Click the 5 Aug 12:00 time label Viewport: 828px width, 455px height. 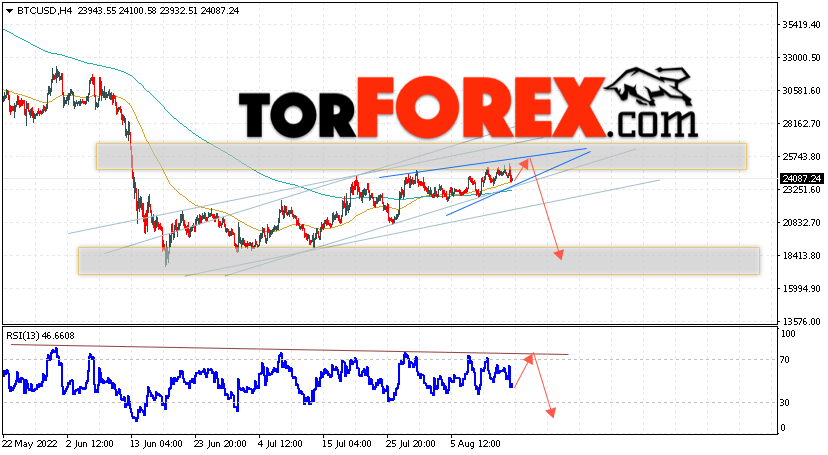tap(475, 444)
